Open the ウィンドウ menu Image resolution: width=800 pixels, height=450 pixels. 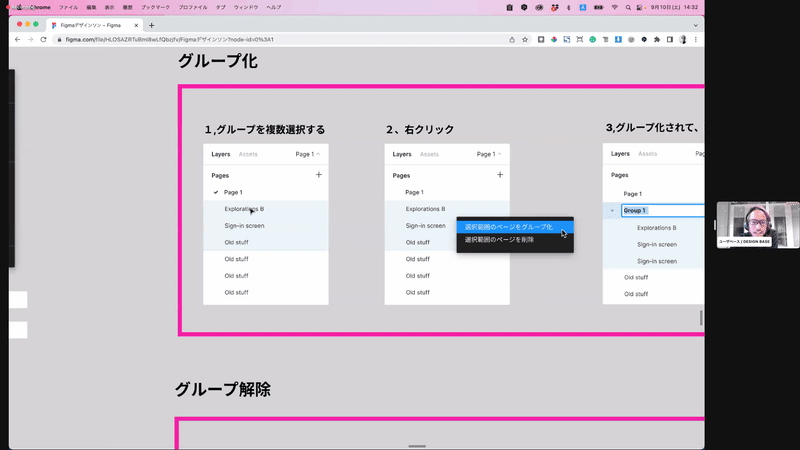[x=246, y=7]
